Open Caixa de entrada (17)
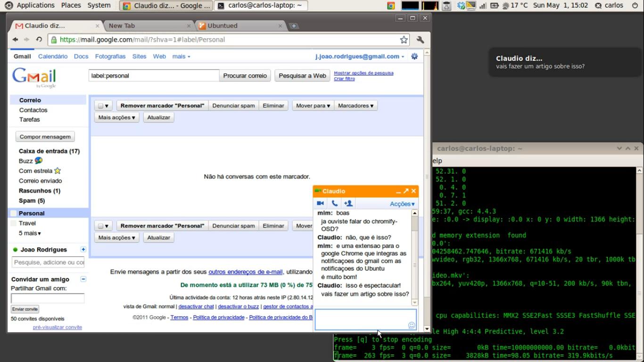The width and height of the screenshot is (644, 362). (49, 151)
